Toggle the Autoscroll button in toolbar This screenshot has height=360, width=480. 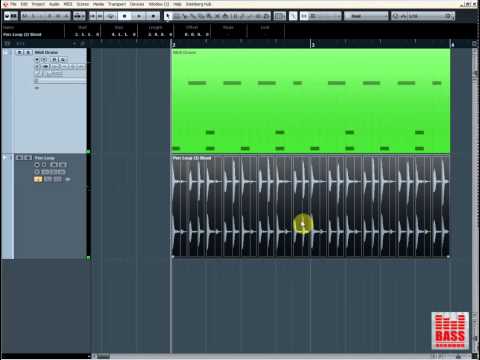click(293, 16)
